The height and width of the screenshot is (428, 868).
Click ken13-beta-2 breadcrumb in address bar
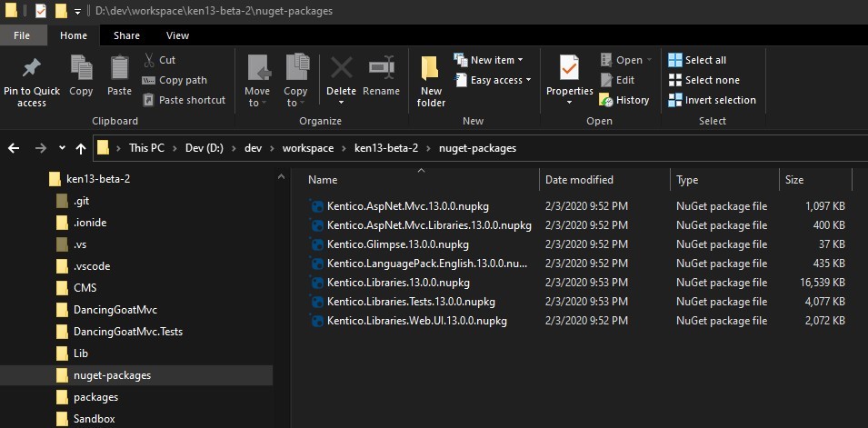[386, 148]
